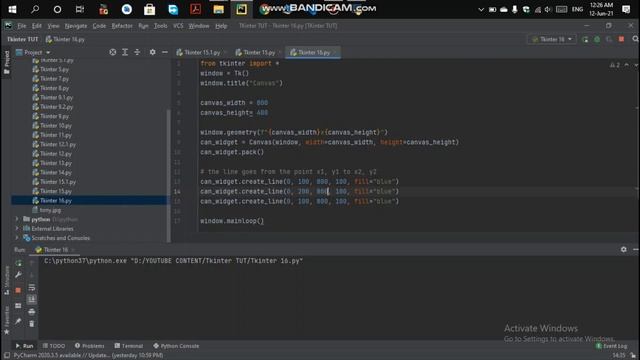Expand all icon in Project panel
Viewport: 640px width, 360px height.
point(125,52)
